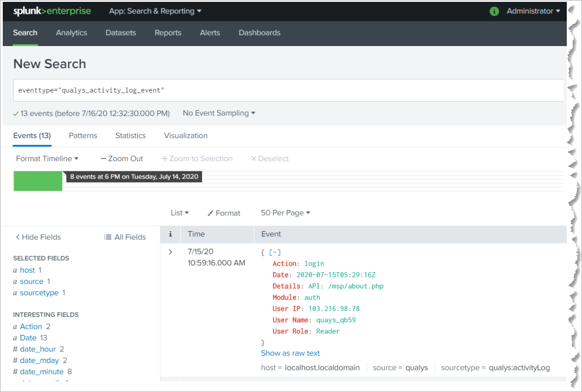Click the search query input field
The image size is (582, 392).
[x=184, y=90]
